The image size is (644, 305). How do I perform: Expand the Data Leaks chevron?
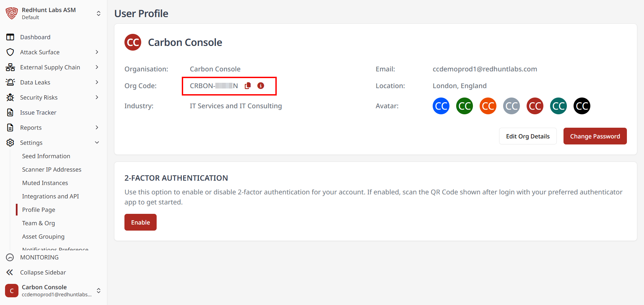coord(97,82)
